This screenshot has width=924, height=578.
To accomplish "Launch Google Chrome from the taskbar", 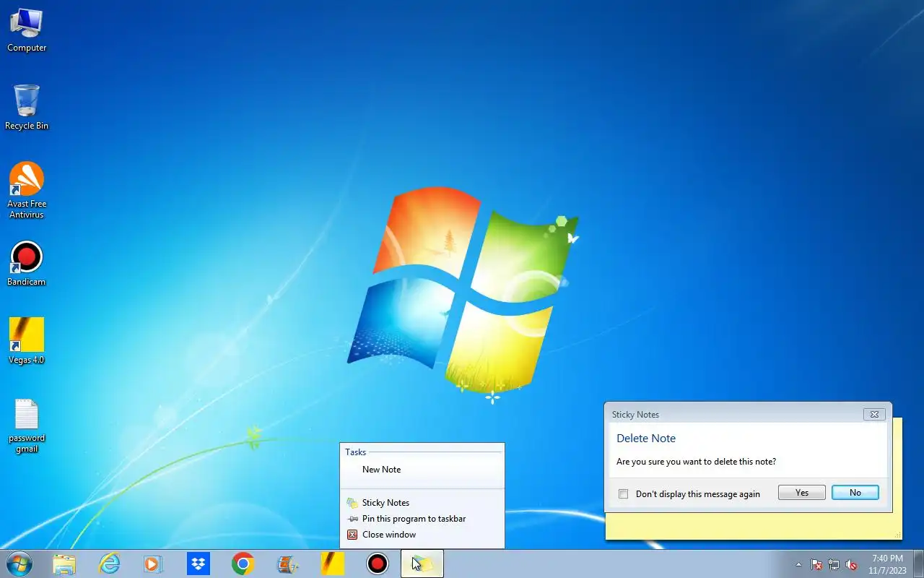I will click(x=243, y=564).
